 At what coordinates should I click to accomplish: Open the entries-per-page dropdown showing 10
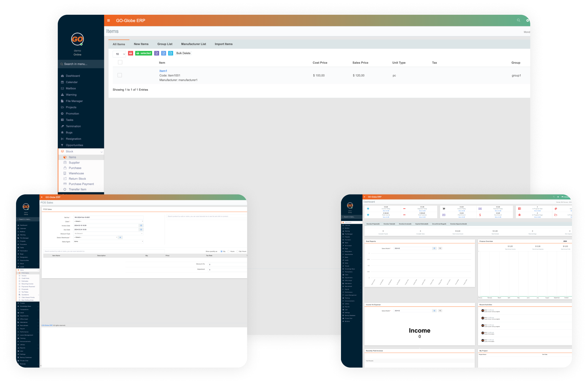click(x=119, y=54)
